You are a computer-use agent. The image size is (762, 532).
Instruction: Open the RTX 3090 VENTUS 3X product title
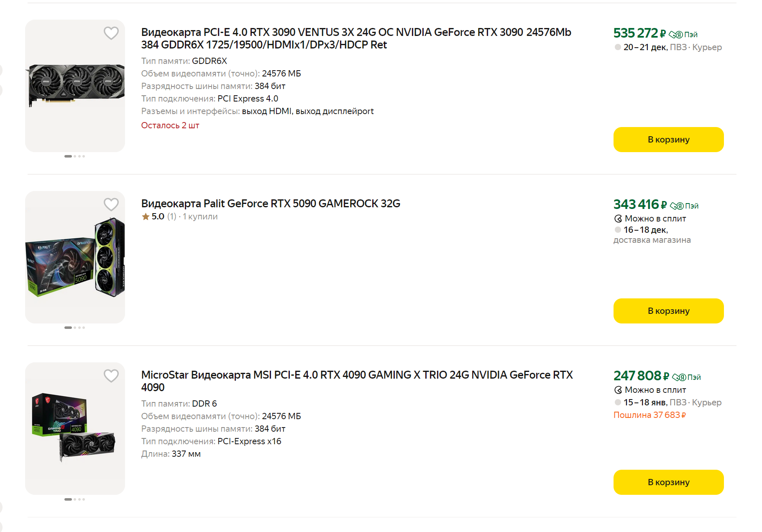pos(355,38)
